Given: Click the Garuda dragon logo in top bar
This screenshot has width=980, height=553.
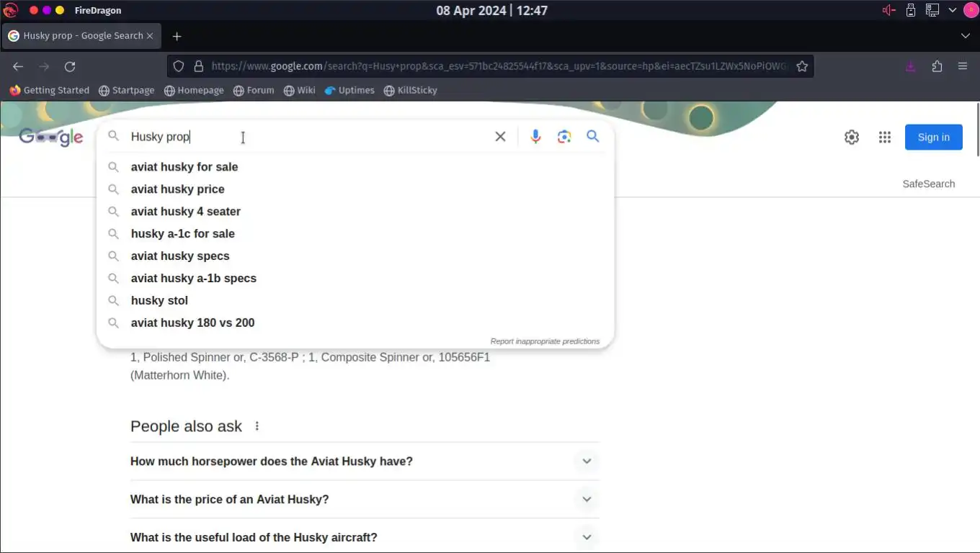Looking at the screenshot, I should pos(11,10).
